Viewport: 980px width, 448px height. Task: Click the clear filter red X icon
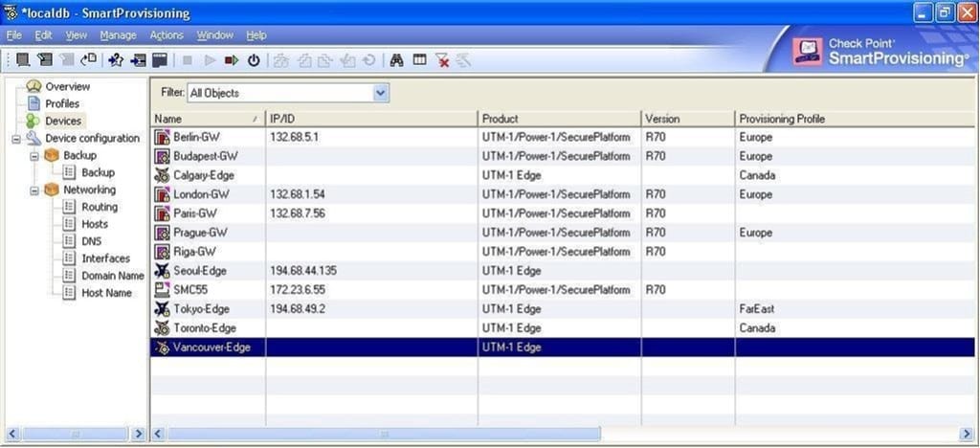[x=442, y=60]
